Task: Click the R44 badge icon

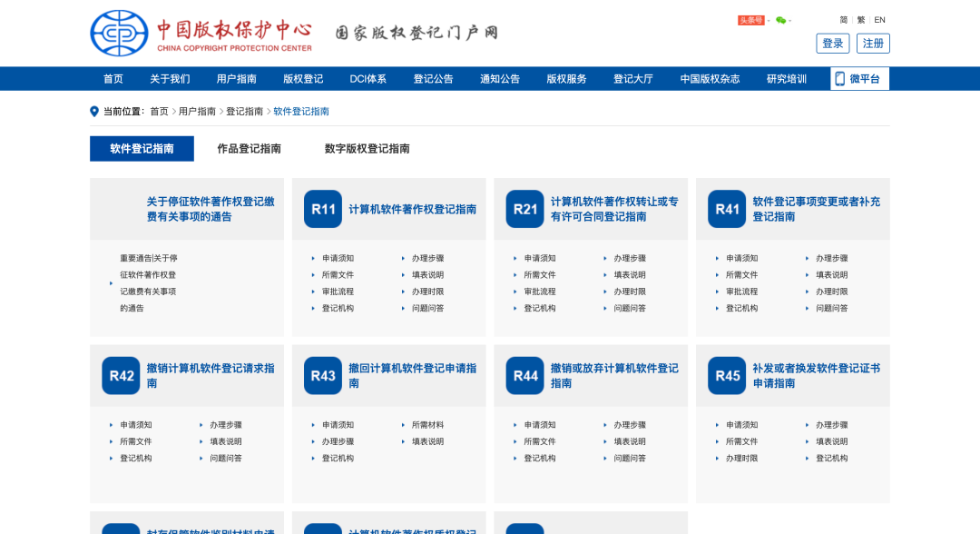Action: [525, 376]
